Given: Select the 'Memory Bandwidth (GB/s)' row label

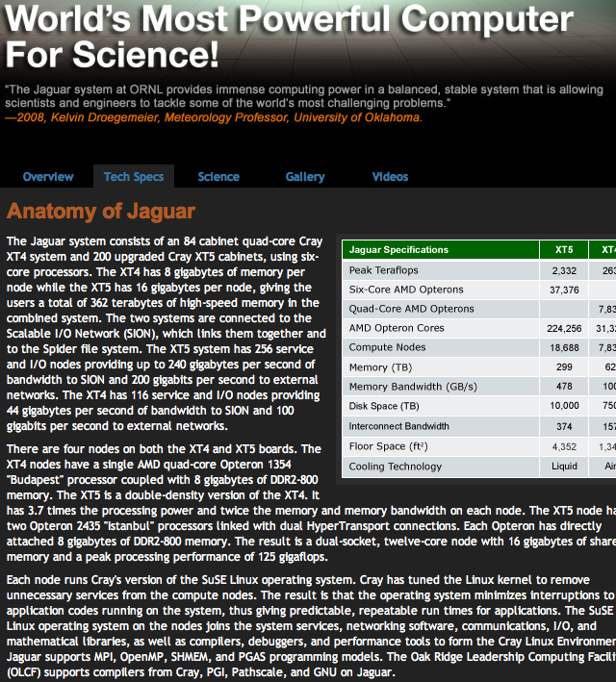Looking at the screenshot, I should (x=413, y=387).
